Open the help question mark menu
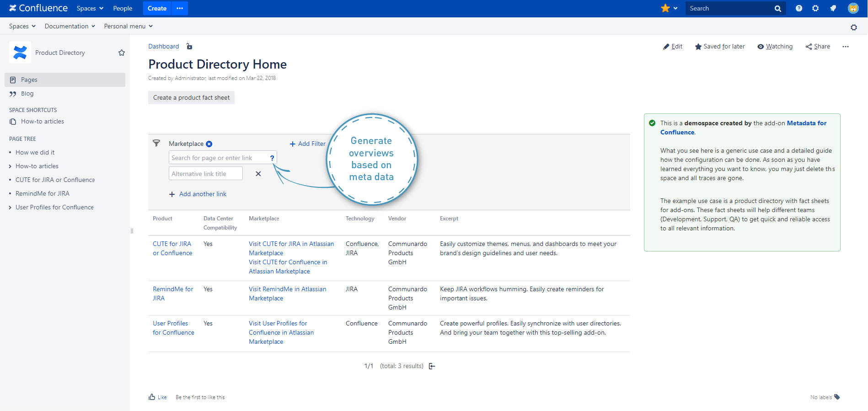This screenshot has width=868, height=411. [x=799, y=8]
